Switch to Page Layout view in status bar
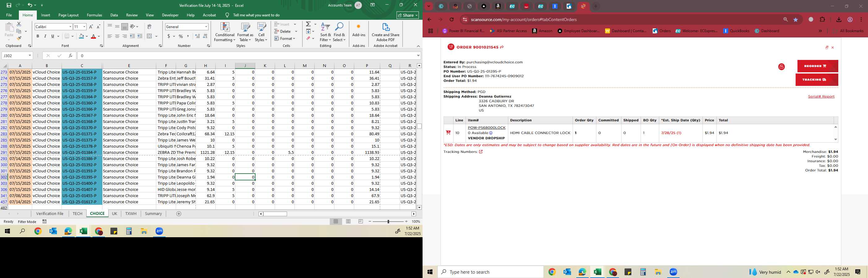868x278 pixels. (348, 221)
